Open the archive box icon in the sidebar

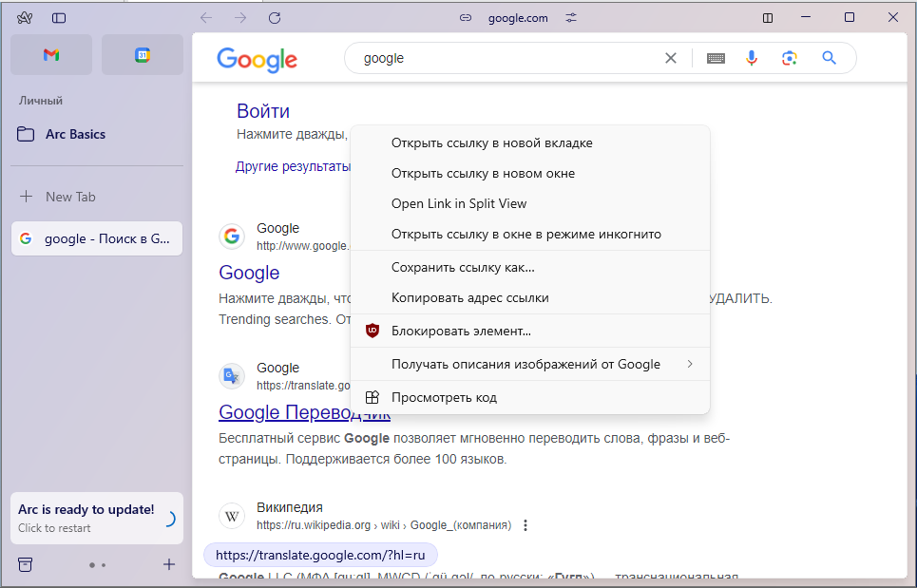coord(25,564)
